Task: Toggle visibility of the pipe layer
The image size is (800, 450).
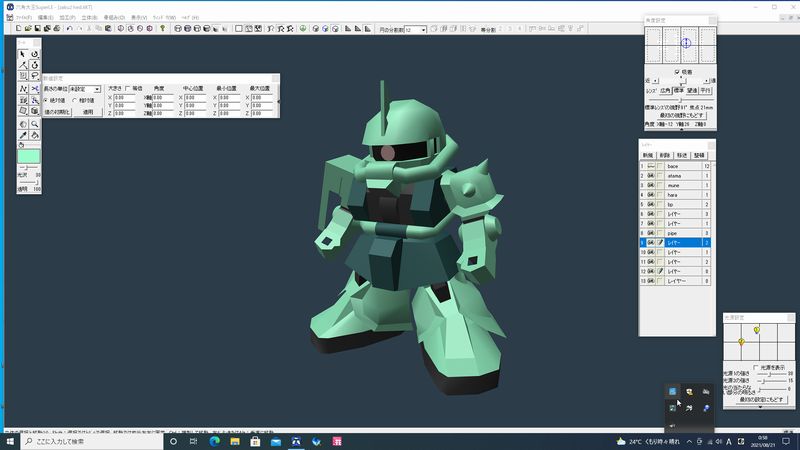Action: (x=651, y=233)
